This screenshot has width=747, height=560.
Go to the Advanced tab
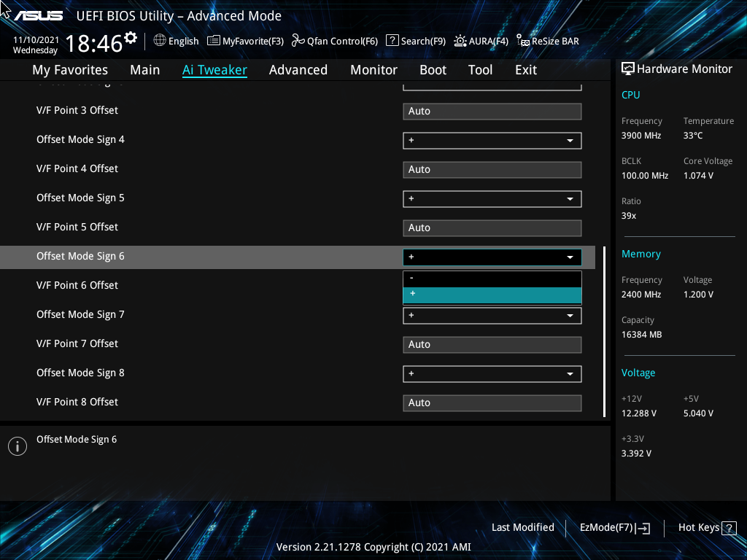coord(298,70)
